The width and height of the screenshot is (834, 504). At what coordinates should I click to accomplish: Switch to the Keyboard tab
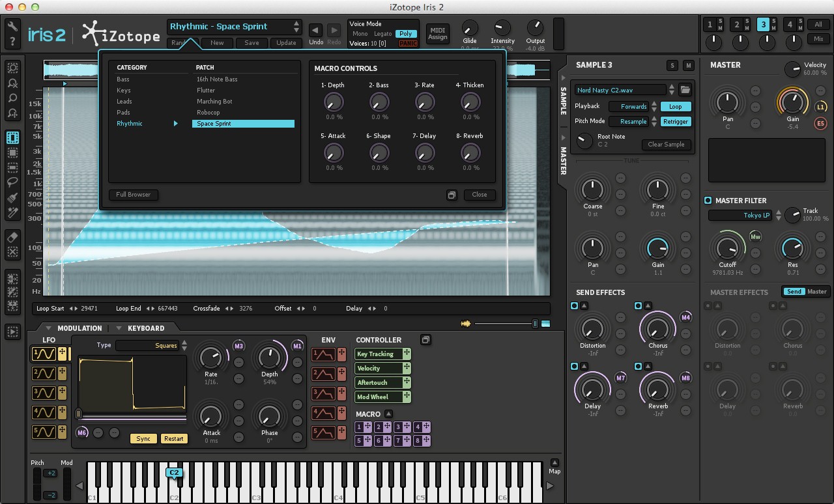[145, 328]
